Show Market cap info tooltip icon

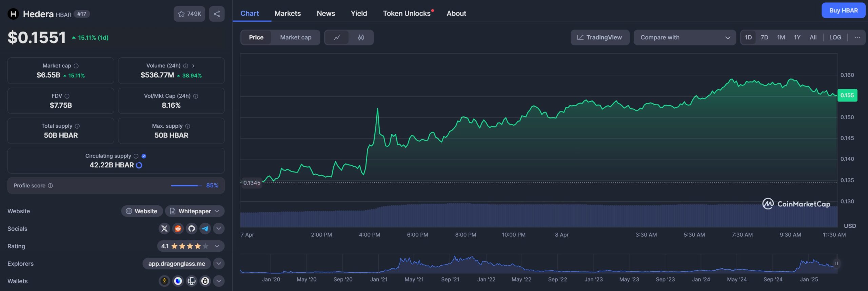pos(76,66)
